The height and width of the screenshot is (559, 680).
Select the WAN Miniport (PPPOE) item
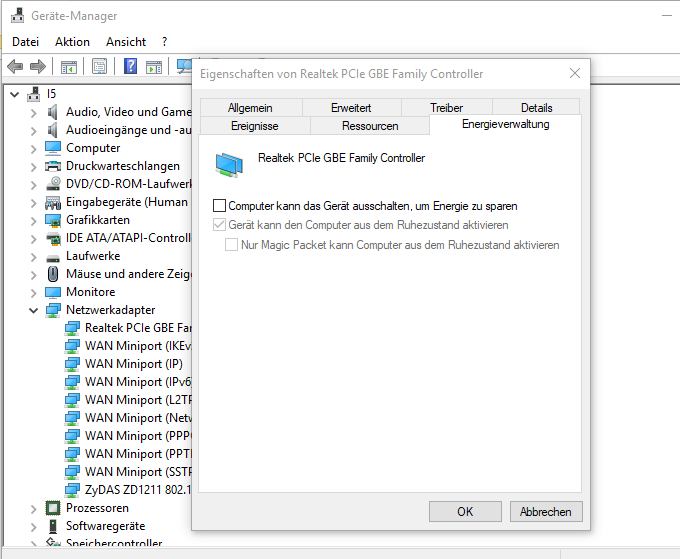pyautogui.click(x=138, y=436)
